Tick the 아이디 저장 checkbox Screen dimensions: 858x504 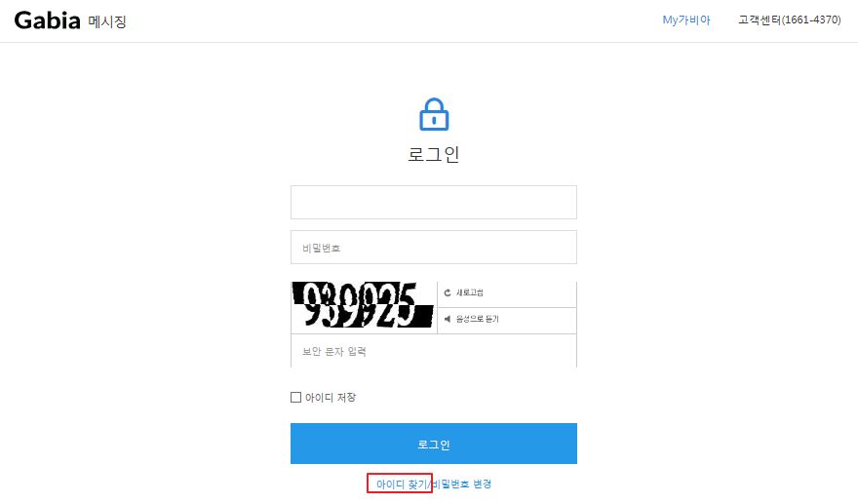point(296,398)
